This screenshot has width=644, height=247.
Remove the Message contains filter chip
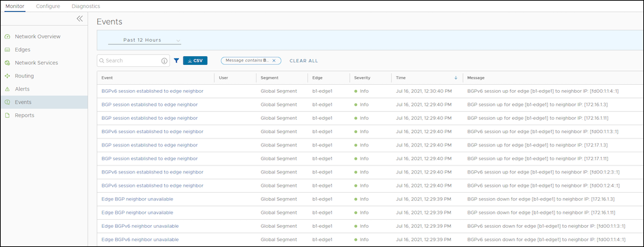pyautogui.click(x=274, y=61)
